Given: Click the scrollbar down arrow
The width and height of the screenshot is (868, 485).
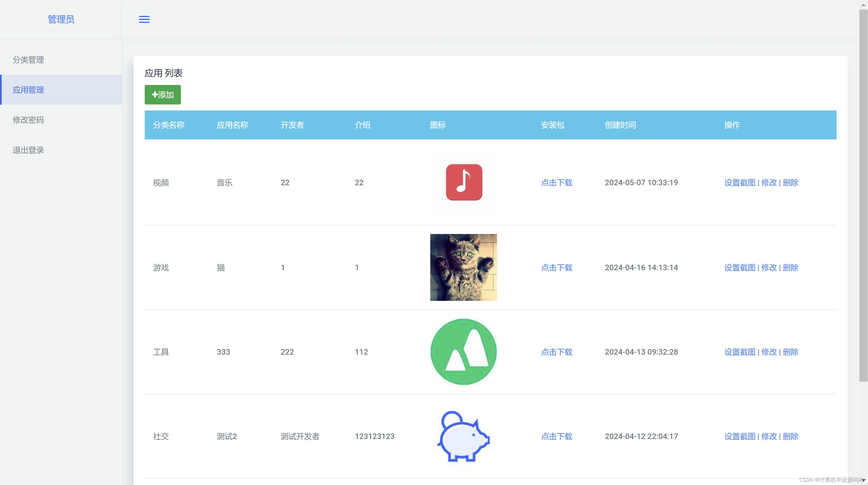Looking at the screenshot, I should pos(864,480).
